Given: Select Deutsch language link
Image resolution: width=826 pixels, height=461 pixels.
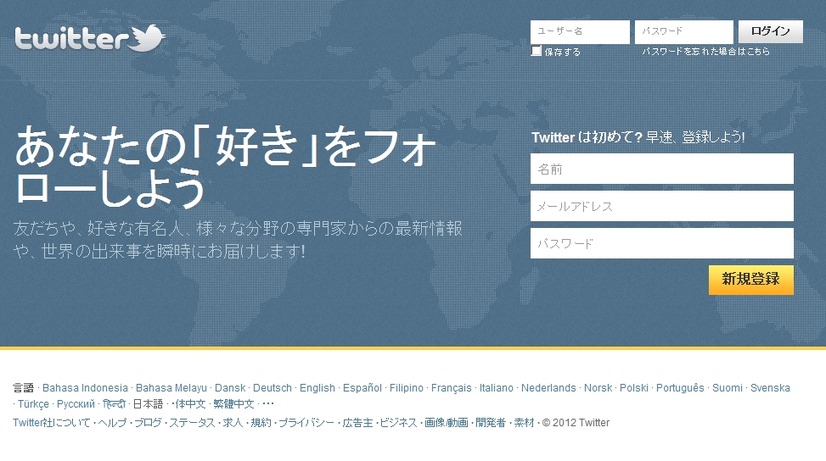Looking at the screenshot, I should [x=272, y=388].
